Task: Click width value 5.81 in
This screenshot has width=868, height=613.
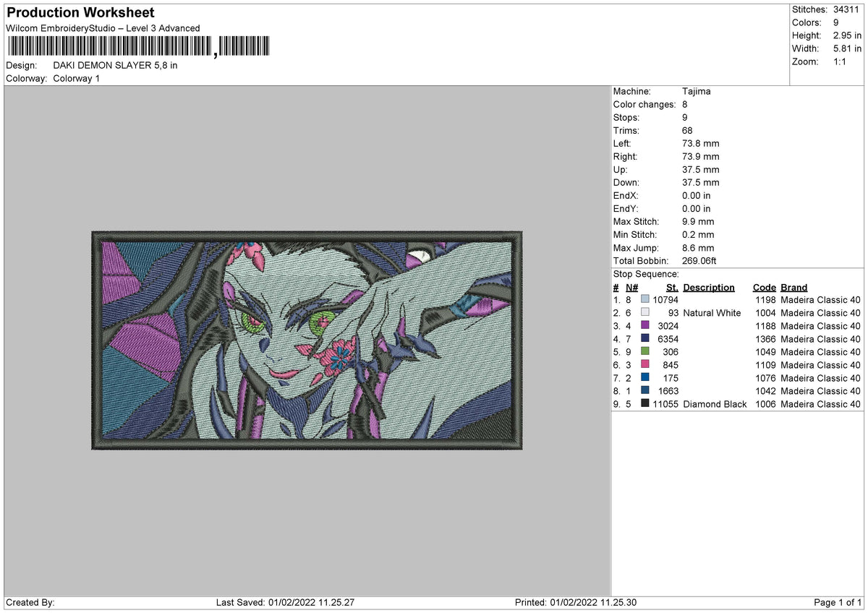Action: pyautogui.click(x=847, y=48)
